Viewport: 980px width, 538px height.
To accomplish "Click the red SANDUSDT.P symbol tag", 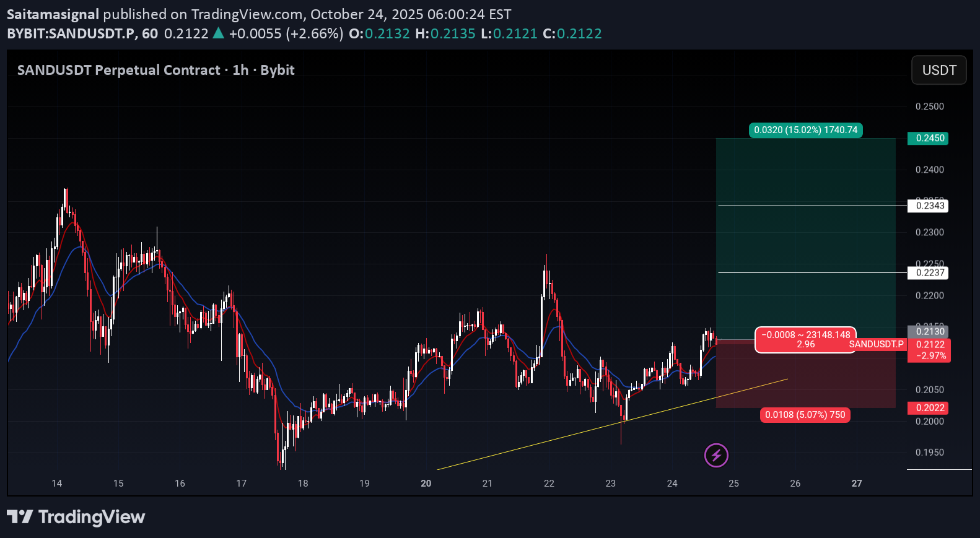I will [876, 344].
